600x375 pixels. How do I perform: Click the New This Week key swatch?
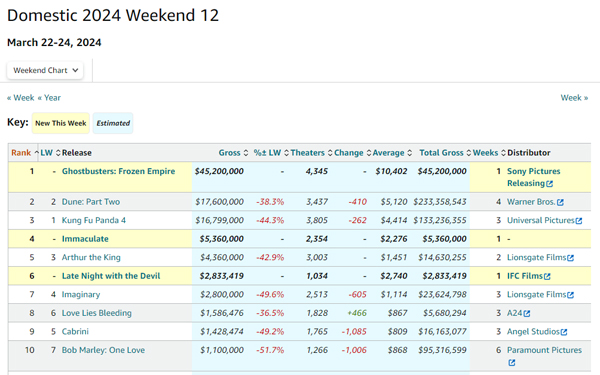coord(60,123)
